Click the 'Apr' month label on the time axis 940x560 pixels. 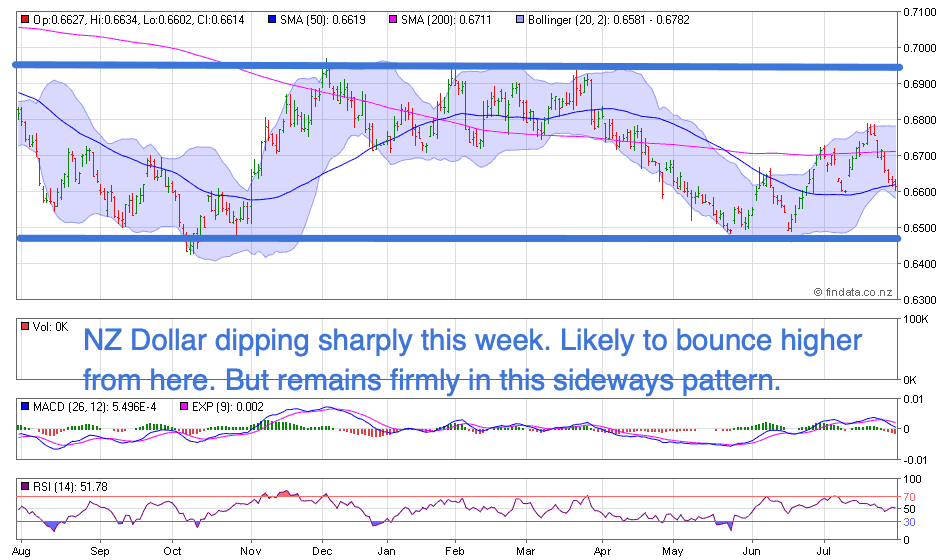coord(602,551)
